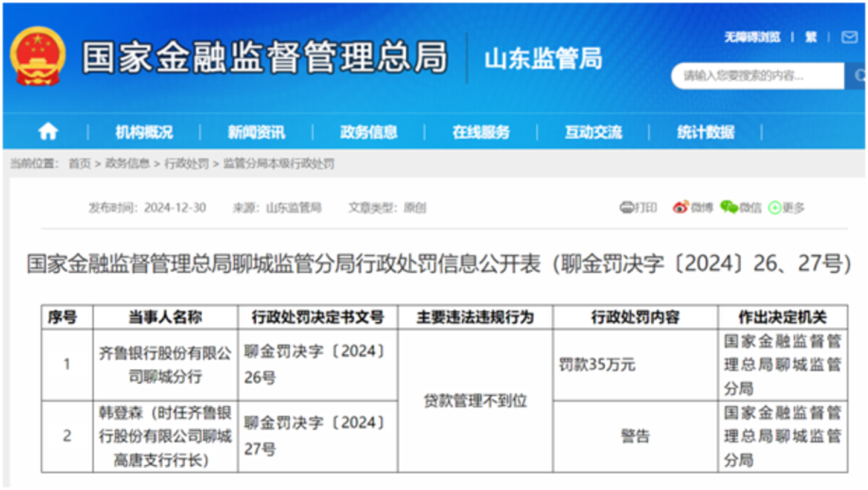Screen dimensions: 868x490
Task: Click 首页 in the breadcrumb path
Action: coord(79,164)
